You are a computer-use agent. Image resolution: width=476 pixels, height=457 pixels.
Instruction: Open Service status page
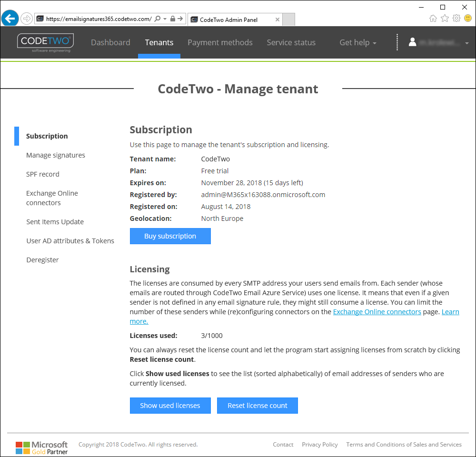click(291, 42)
